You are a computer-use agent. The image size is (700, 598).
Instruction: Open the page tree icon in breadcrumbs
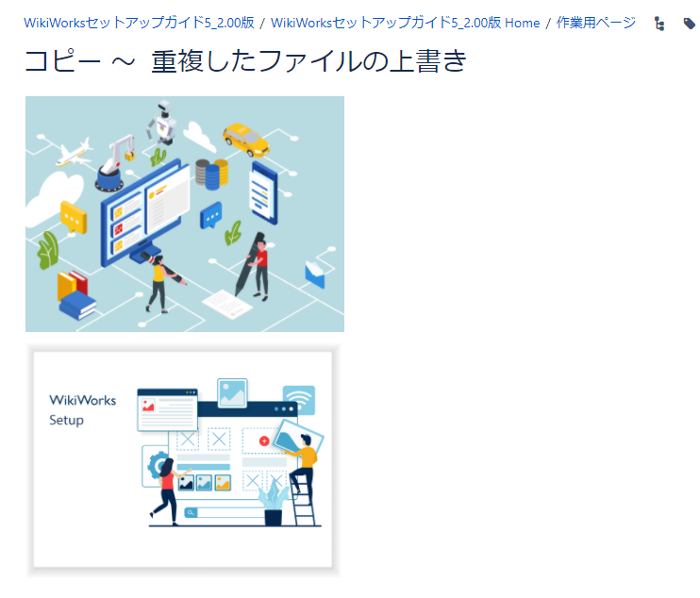[x=659, y=24]
